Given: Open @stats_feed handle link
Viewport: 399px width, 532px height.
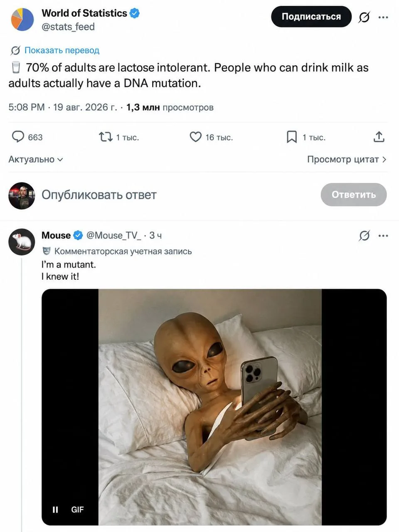Looking at the screenshot, I should pos(68,27).
